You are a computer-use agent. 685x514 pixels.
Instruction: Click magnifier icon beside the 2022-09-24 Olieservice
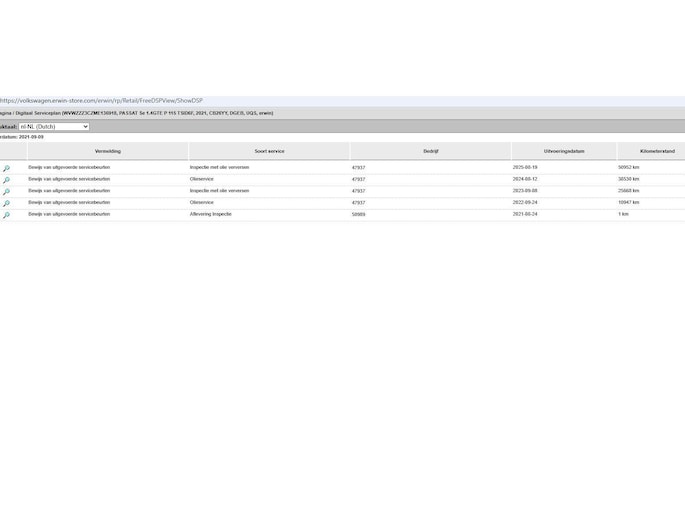click(x=6, y=203)
